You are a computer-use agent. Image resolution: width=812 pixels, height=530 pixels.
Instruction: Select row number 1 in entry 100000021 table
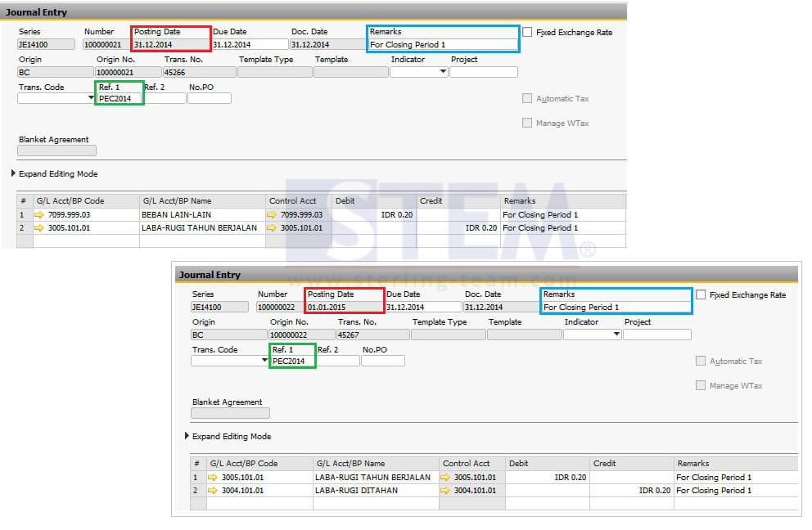tap(25, 215)
